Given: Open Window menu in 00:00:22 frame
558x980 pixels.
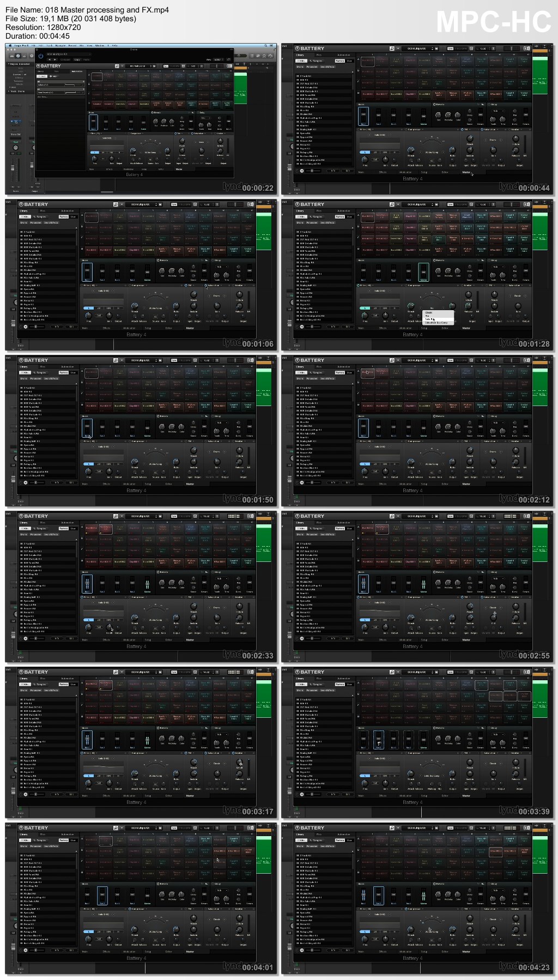Looking at the screenshot, I should (x=100, y=46).
